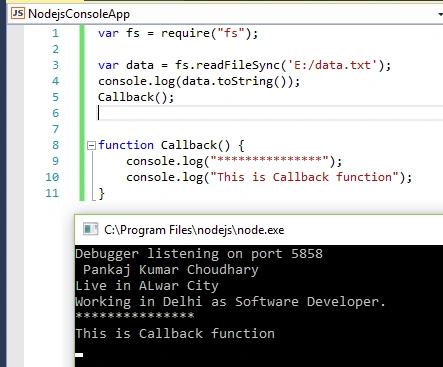This screenshot has height=367, width=443.
Task: Open the NodejsConsoleApp navigation dropdown
Action: click(225, 14)
